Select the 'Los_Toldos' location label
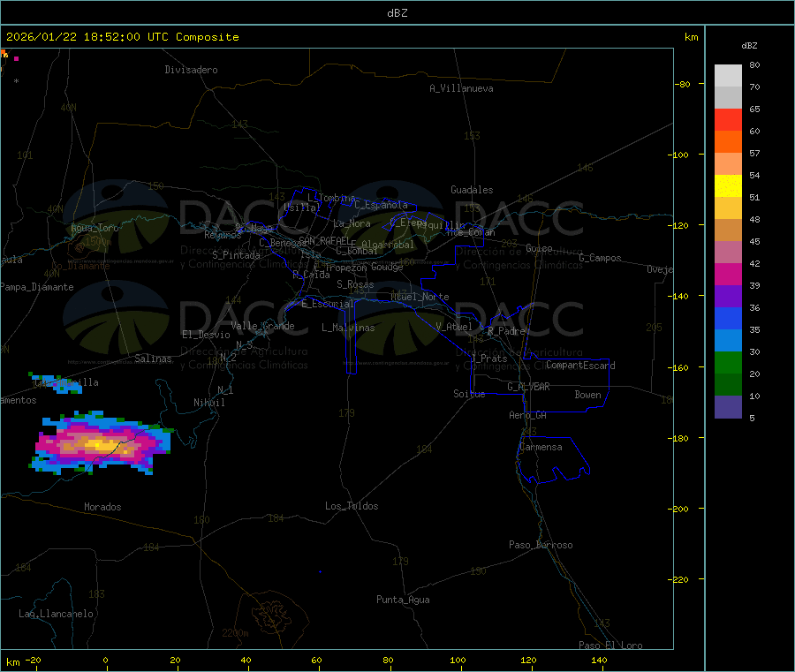 pyautogui.click(x=352, y=506)
